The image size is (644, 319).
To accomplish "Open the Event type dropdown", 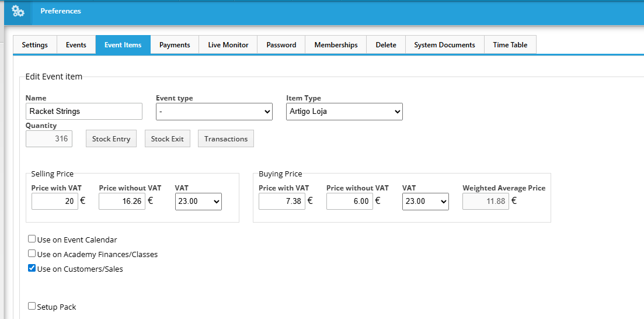I will click(214, 111).
